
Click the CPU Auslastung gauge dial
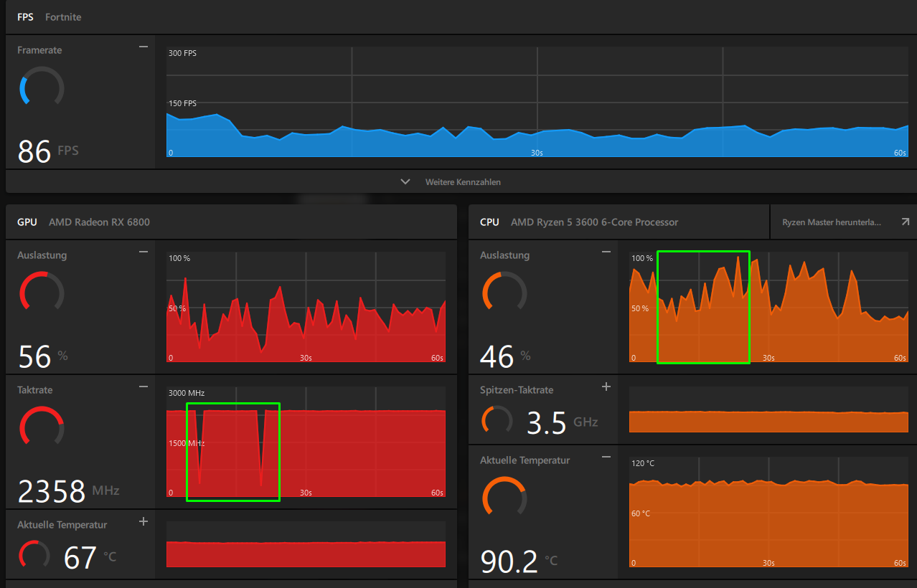point(504,292)
